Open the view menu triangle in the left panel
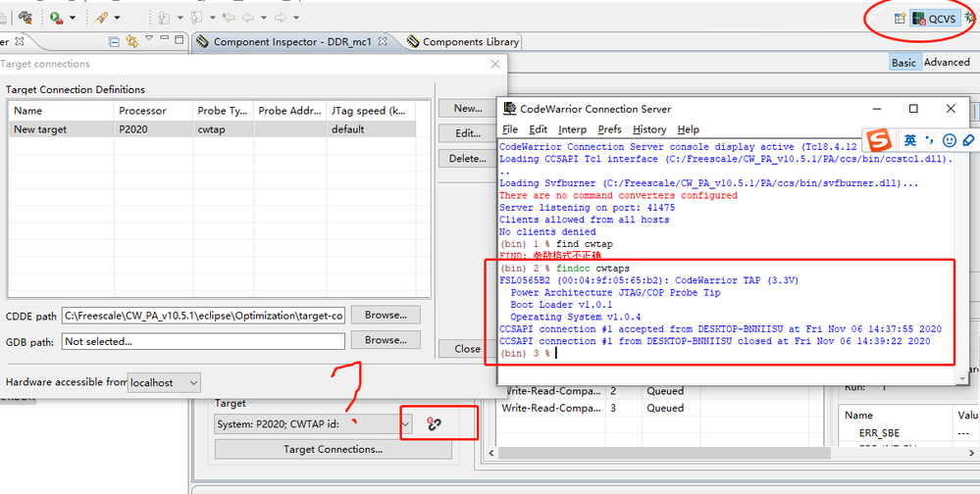Viewport: 980px width, 494px height. click(x=149, y=39)
